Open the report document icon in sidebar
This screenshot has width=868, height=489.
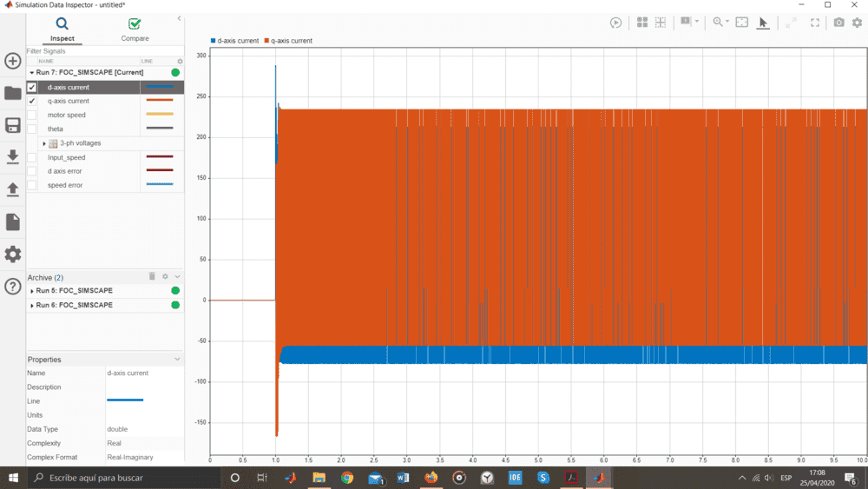point(13,222)
